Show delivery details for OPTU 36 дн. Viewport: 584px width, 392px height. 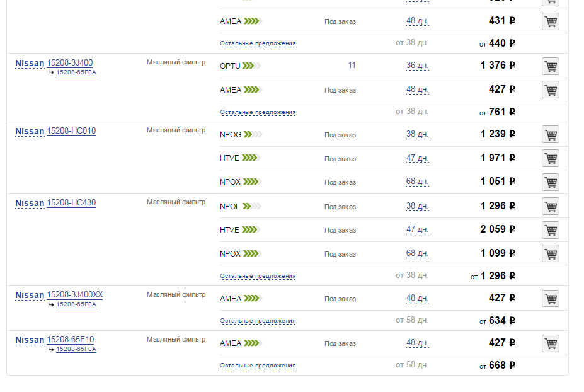pyautogui.click(x=417, y=66)
